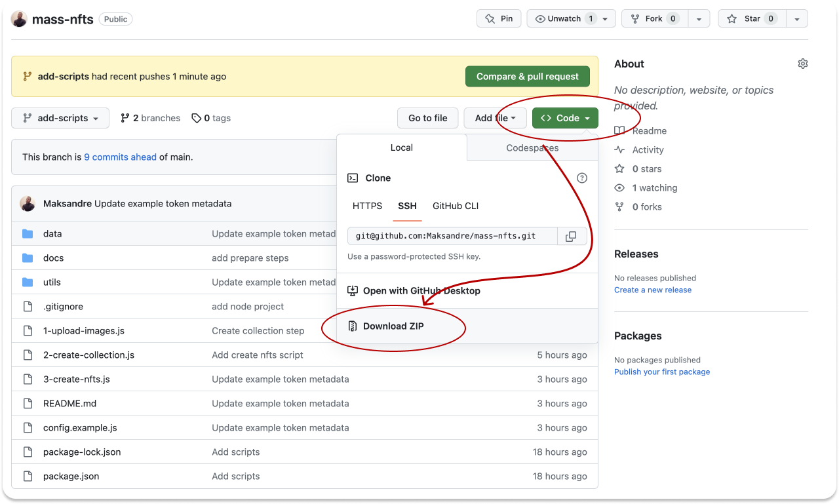Open the README.md file

tap(69, 404)
